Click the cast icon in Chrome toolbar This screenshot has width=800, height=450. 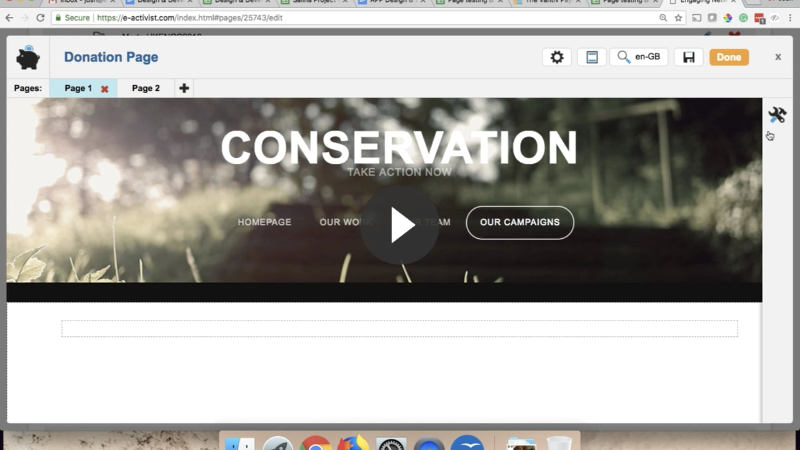coord(696,18)
